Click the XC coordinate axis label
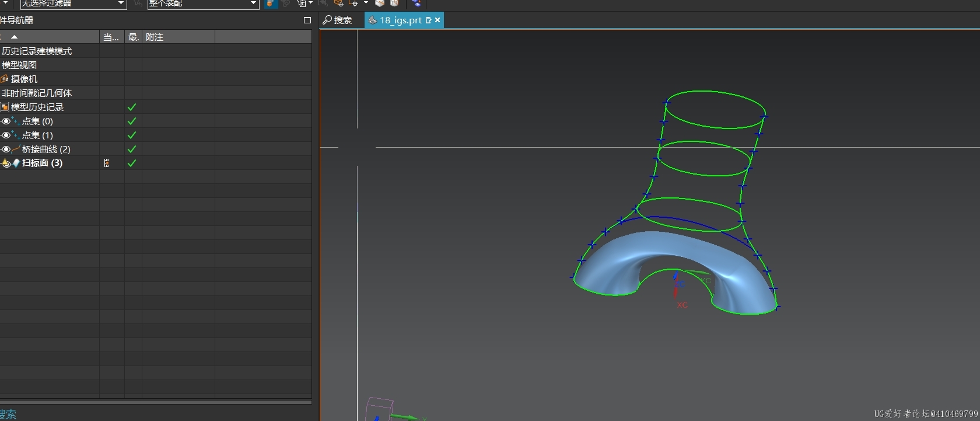The height and width of the screenshot is (421, 980). (682, 305)
